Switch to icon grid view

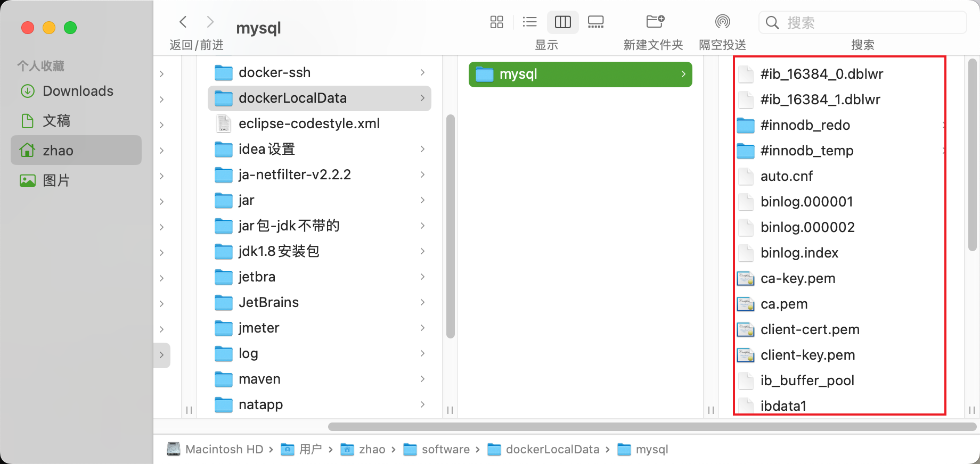point(496,22)
